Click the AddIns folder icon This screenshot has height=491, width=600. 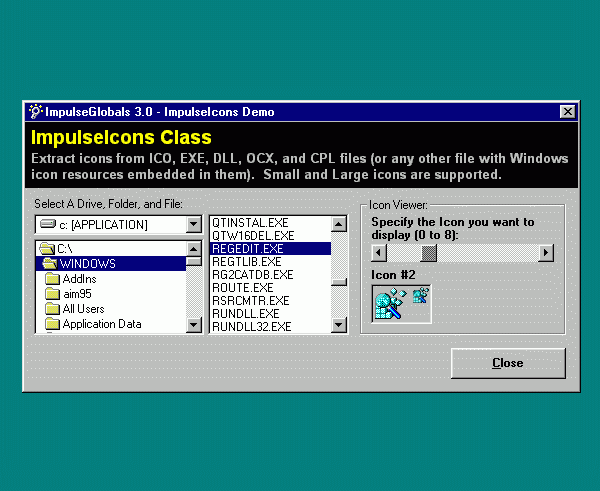click(x=52, y=279)
